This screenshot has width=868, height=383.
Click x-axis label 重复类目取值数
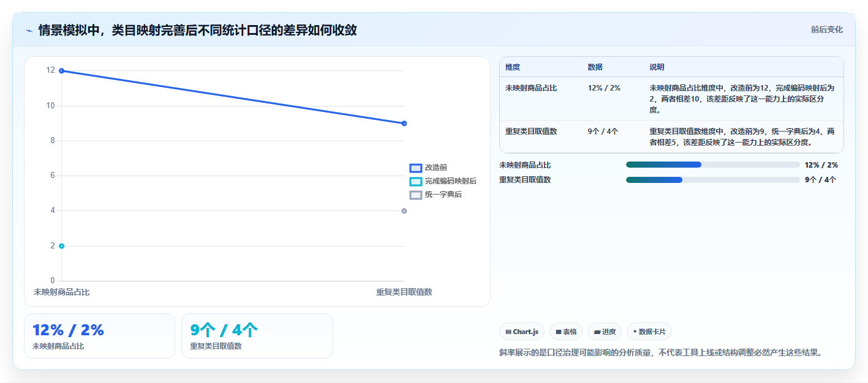point(404,292)
